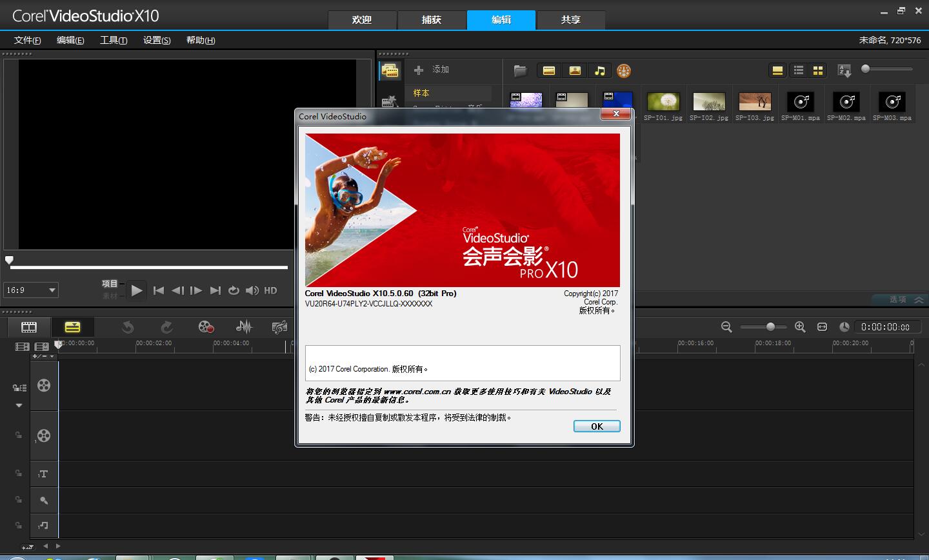
Task: Switch to the 编辑 tab
Action: click(x=501, y=20)
